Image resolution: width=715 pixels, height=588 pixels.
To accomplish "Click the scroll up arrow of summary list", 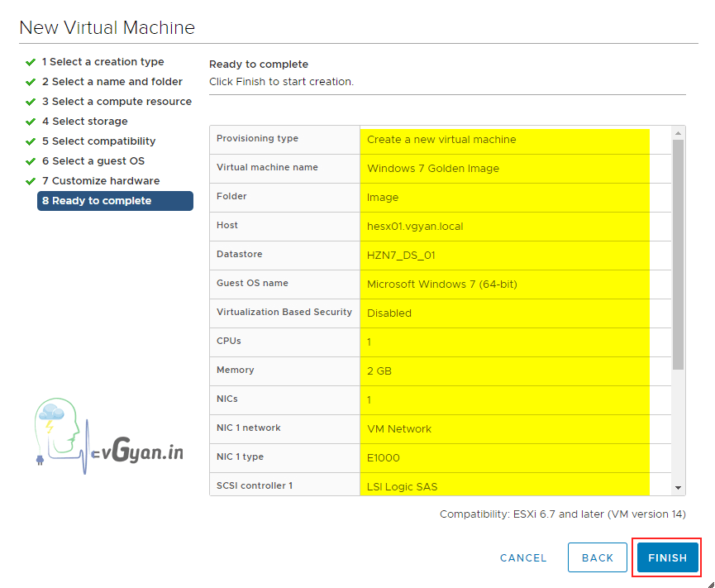I will click(x=679, y=132).
